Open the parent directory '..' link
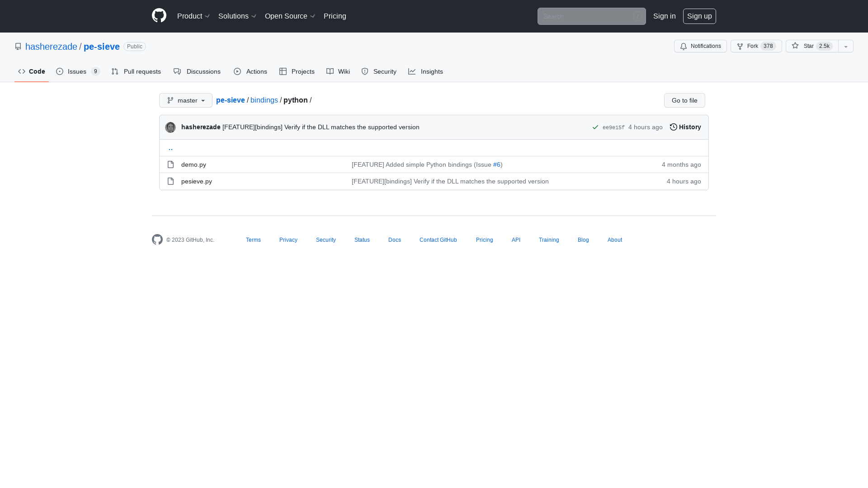 [x=170, y=148]
